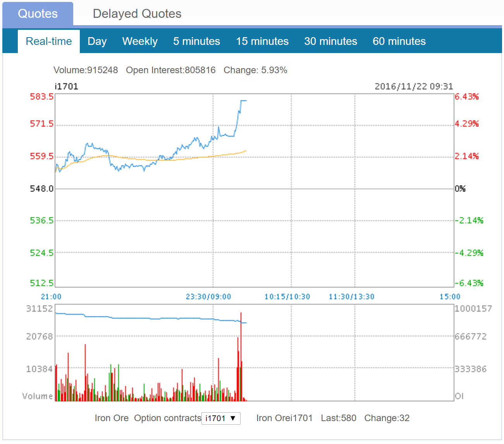
Task: Select the 5 minutes interval
Action: pos(196,41)
